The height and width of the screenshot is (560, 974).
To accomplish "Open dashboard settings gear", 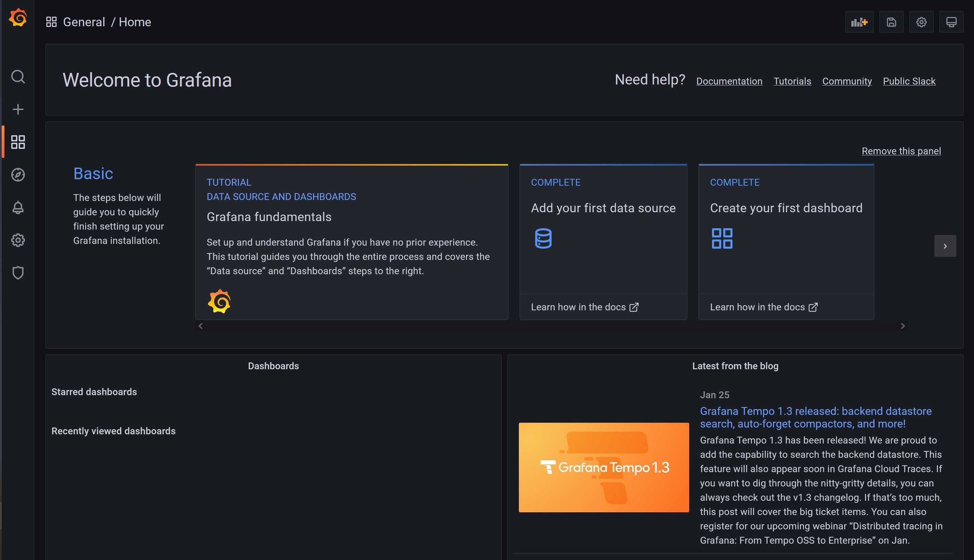I will click(x=921, y=22).
